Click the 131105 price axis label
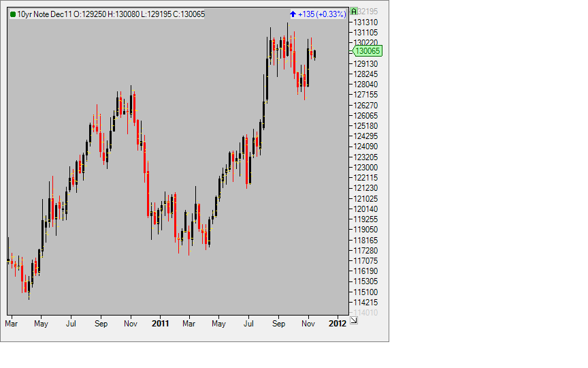 (365, 33)
